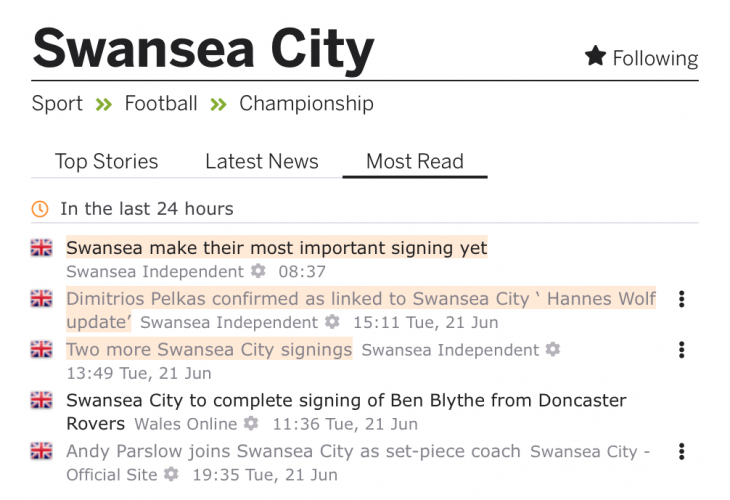Open the Sport breadcrumb link

57,103
